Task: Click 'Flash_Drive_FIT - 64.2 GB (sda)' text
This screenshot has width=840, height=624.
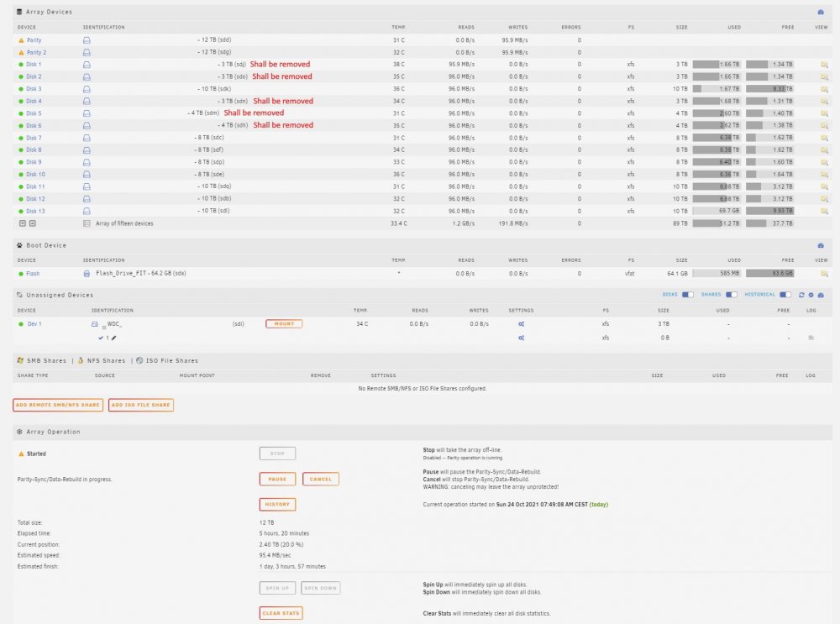Action: (141, 273)
